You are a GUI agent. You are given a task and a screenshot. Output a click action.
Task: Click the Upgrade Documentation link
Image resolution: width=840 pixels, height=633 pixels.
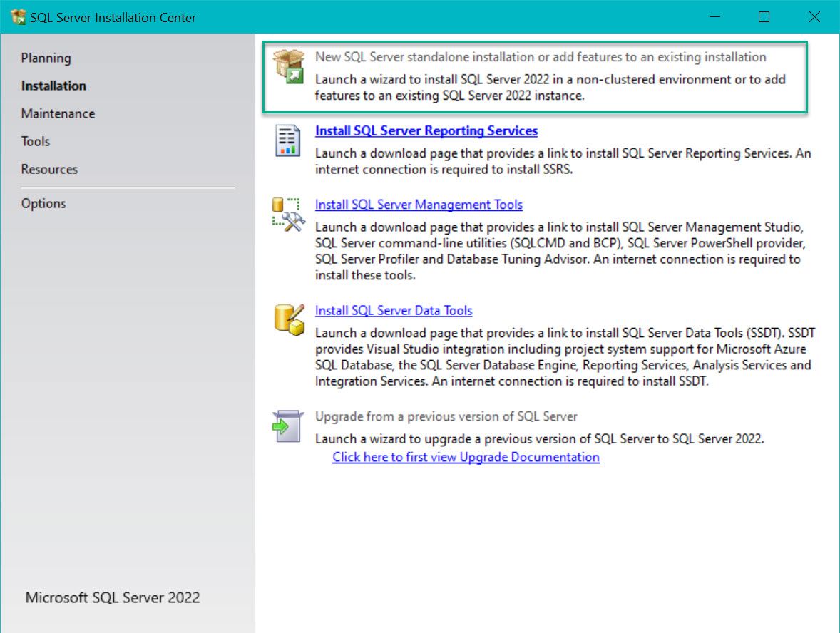465,457
